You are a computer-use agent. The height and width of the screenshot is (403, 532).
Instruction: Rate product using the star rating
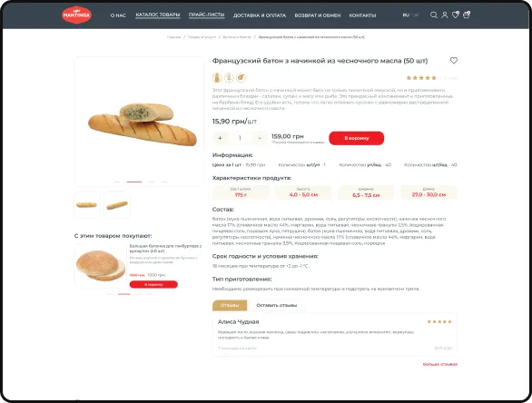point(421,78)
